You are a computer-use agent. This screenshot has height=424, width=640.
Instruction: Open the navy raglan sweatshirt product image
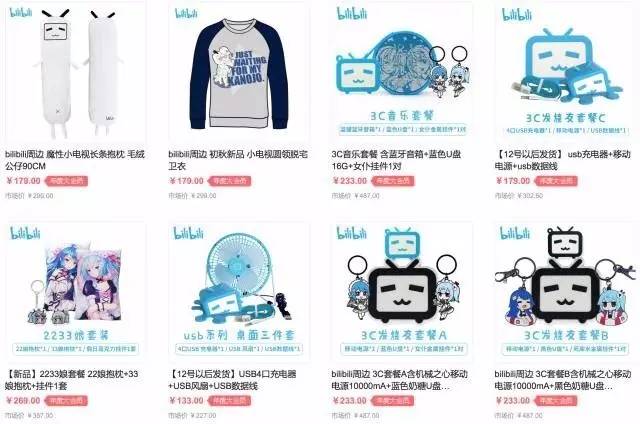click(x=239, y=73)
